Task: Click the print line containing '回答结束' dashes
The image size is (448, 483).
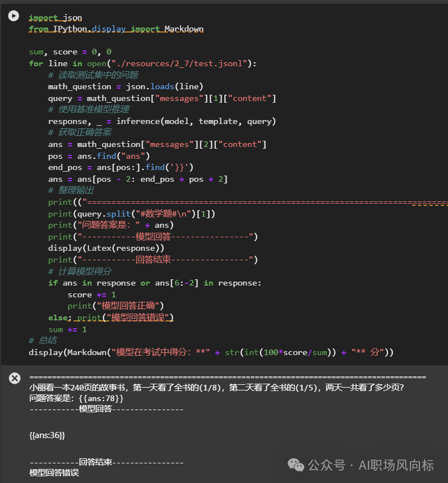Action: (153, 260)
